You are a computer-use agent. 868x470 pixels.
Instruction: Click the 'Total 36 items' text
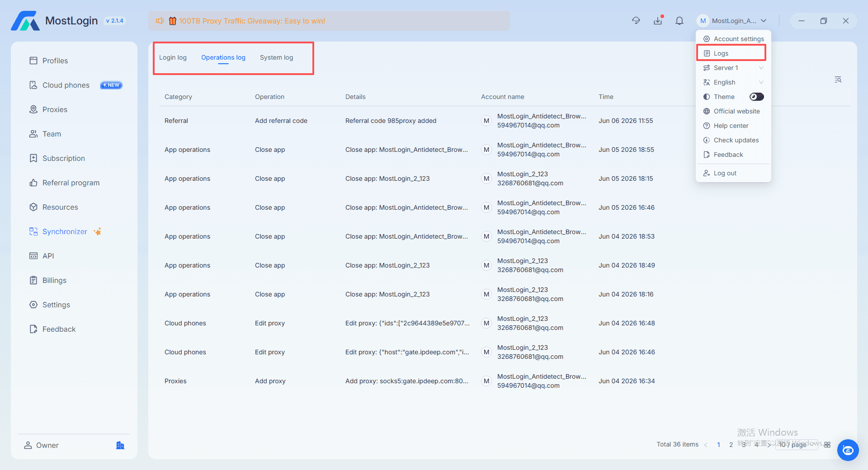[677, 445]
